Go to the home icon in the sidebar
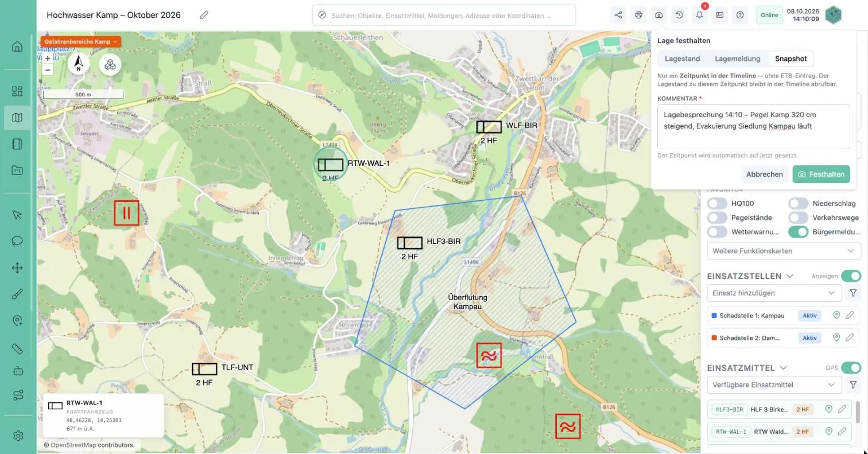868x454 pixels. 17,46
